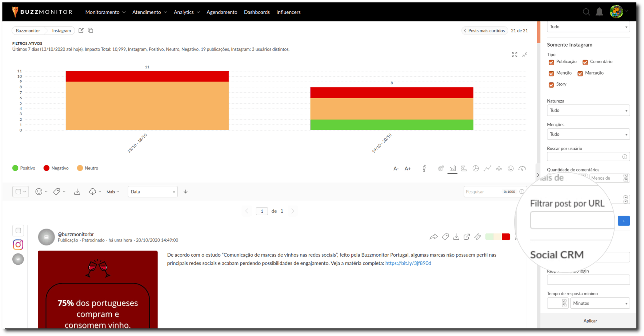Go to the Dashboards menu item
The image size is (644, 336).
[257, 12]
